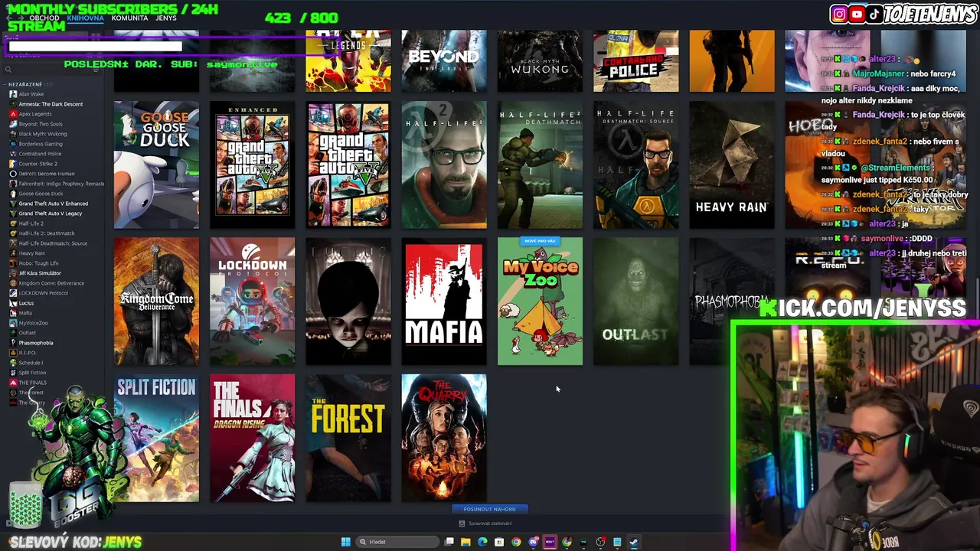980x551 pixels.
Task: Open the Goose Goose Duck game cover
Action: 156,165
